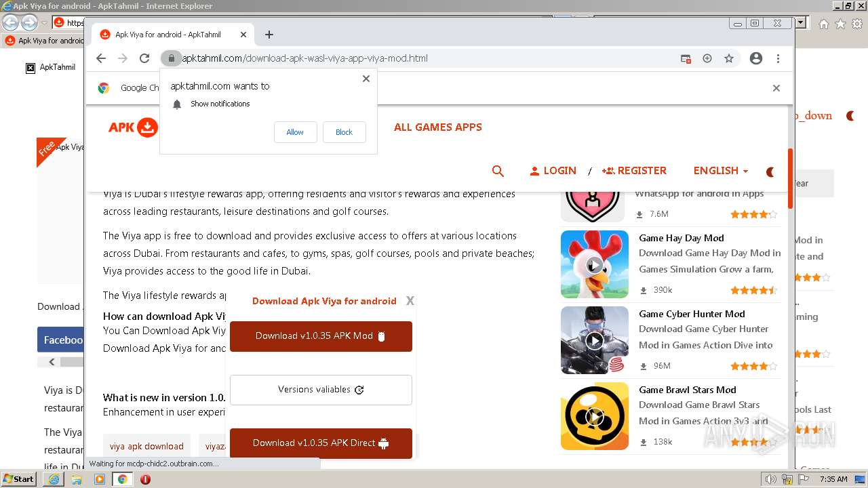Screen dimensions: 868x488
Task: Dismiss the notification permission popup
Action: pos(366,79)
